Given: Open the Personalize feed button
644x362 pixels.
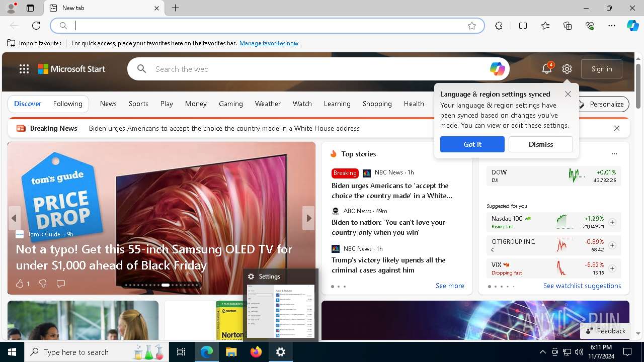Looking at the screenshot, I should tap(602, 104).
